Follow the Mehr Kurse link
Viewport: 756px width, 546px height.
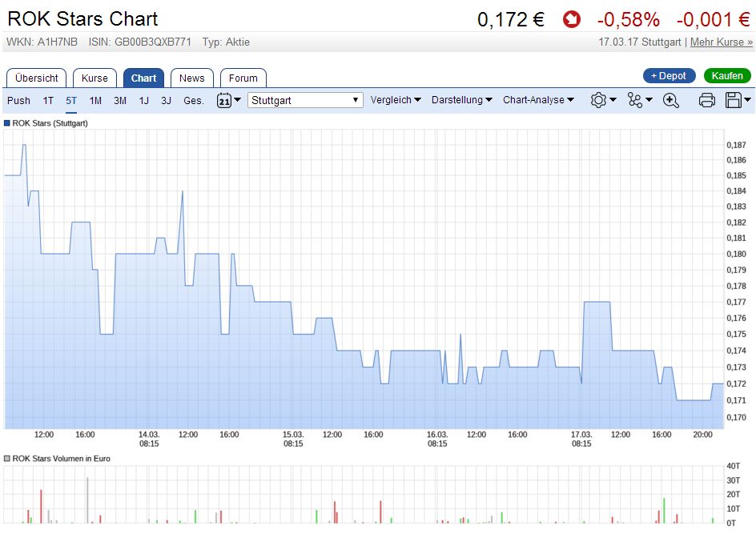click(x=722, y=42)
